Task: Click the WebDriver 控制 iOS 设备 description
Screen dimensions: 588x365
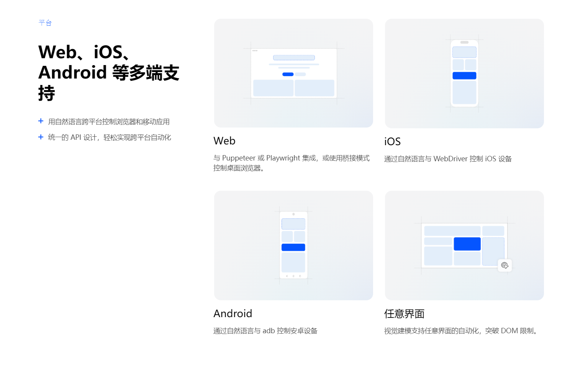Action: [x=448, y=159]
